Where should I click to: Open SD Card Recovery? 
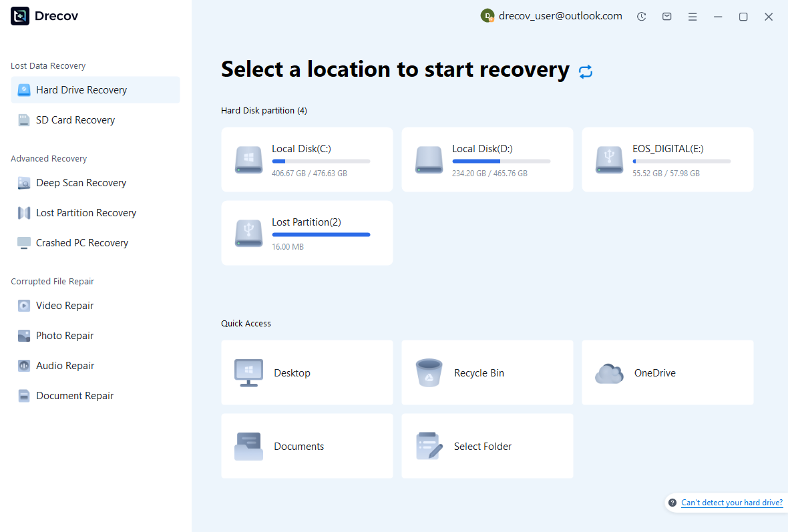(x=73, y=119)
